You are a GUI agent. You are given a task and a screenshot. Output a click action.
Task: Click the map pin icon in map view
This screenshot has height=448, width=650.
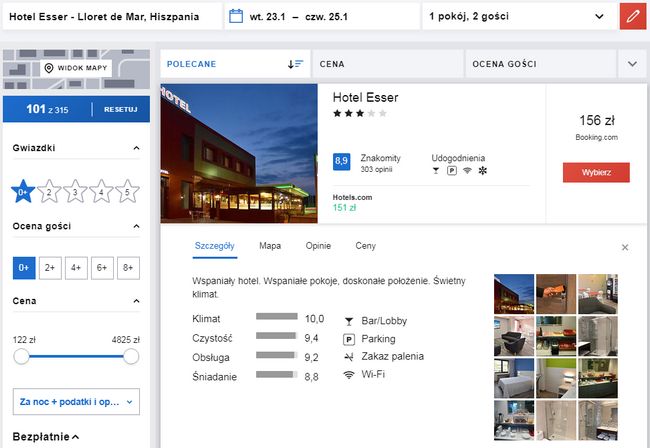coord(49,68)
